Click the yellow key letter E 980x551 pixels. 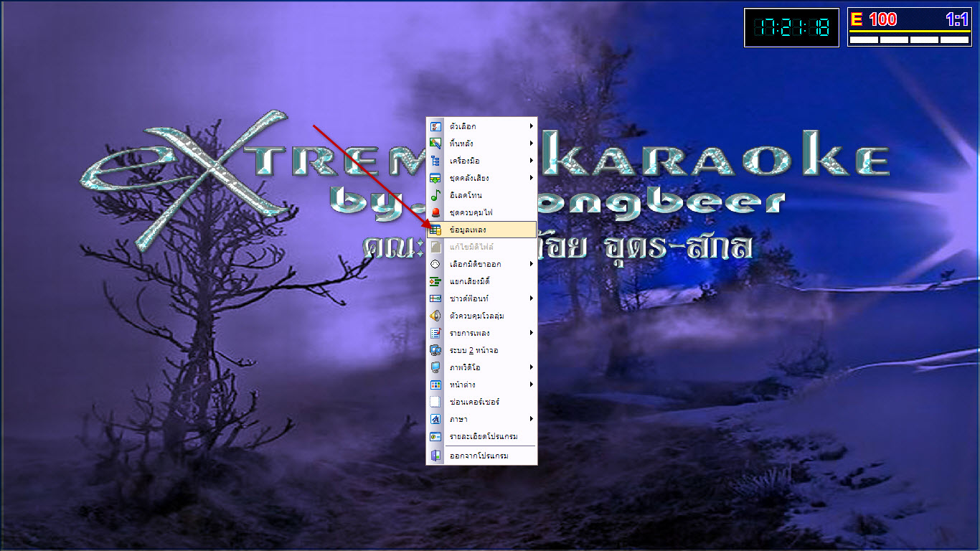click(x=856, y=19)
